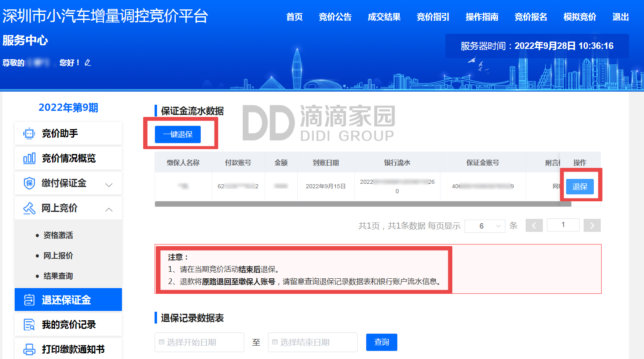Viewport: 644px width, 359px height.
Task: Select 我的竞价记录 in sidebar
Action: [68, 324]
